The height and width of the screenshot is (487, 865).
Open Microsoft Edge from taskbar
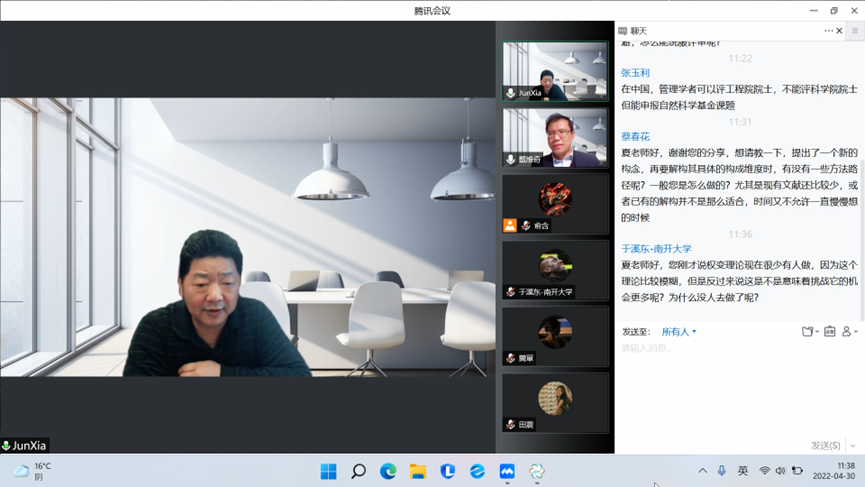(x=388, y=471)
